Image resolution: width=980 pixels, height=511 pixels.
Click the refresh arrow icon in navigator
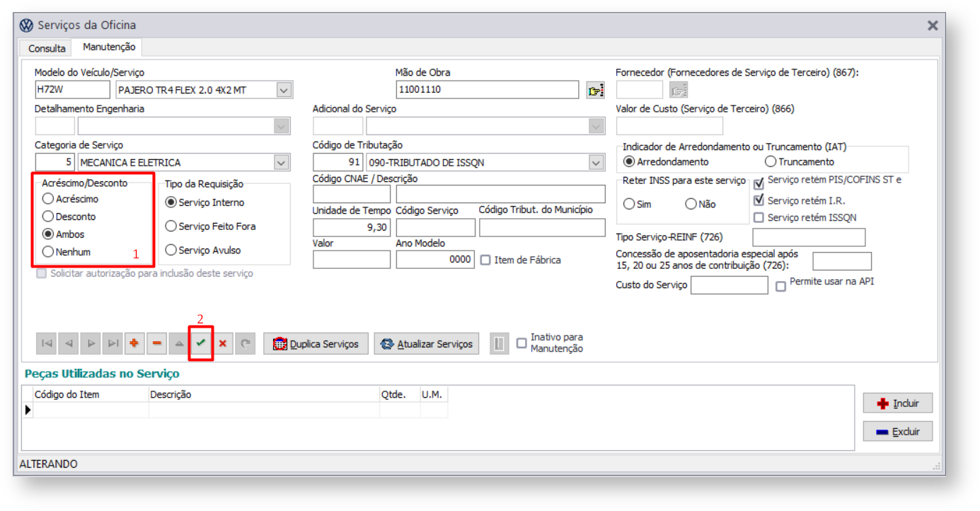click(x=246, y=343)
